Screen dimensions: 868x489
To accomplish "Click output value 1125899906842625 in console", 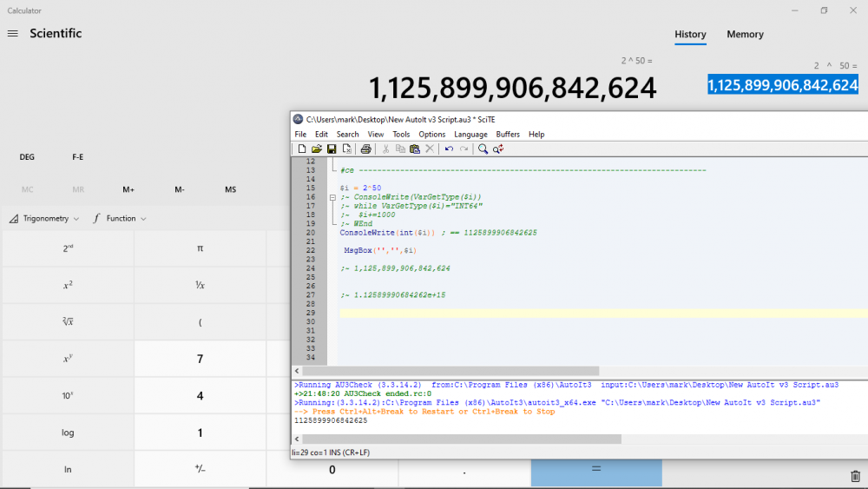I will [x=331, y=420].
